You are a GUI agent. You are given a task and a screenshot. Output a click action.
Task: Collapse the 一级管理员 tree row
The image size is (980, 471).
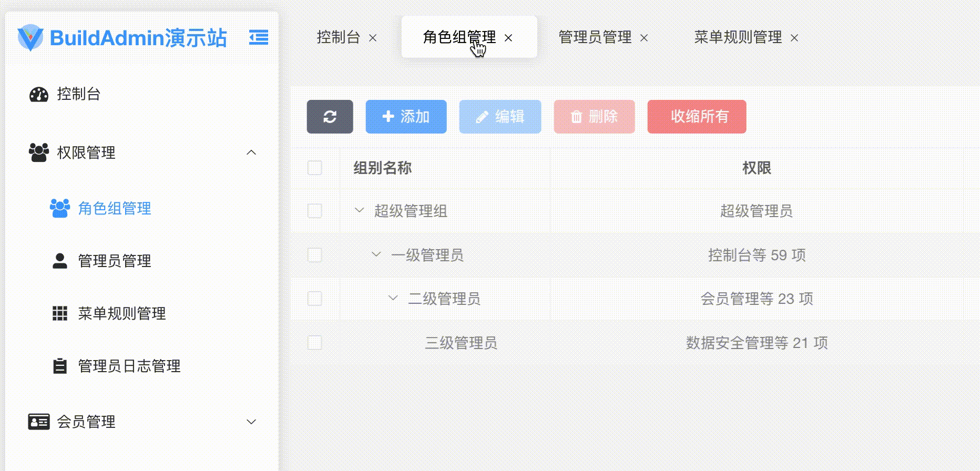376,254
